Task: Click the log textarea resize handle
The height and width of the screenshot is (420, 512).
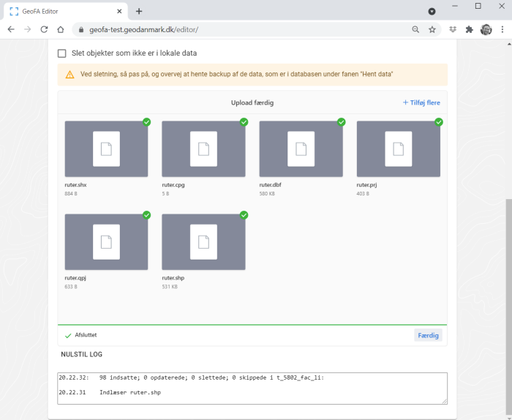Action: click(445, 402)
